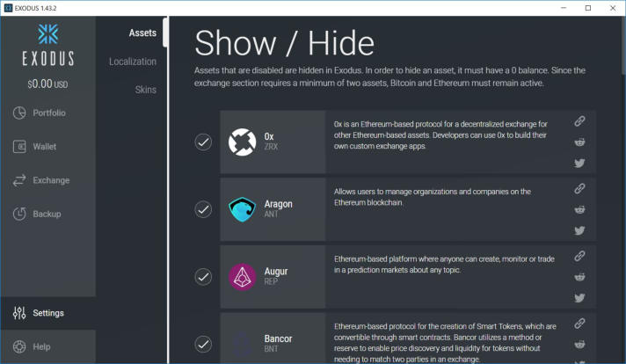Open the Aragon Reddit icon
626x364 pixels.
tap(579, 209)
